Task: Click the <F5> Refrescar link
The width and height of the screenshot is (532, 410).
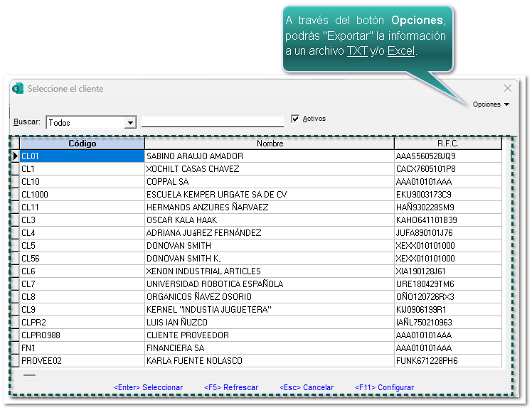Action: tap(231, 387)
